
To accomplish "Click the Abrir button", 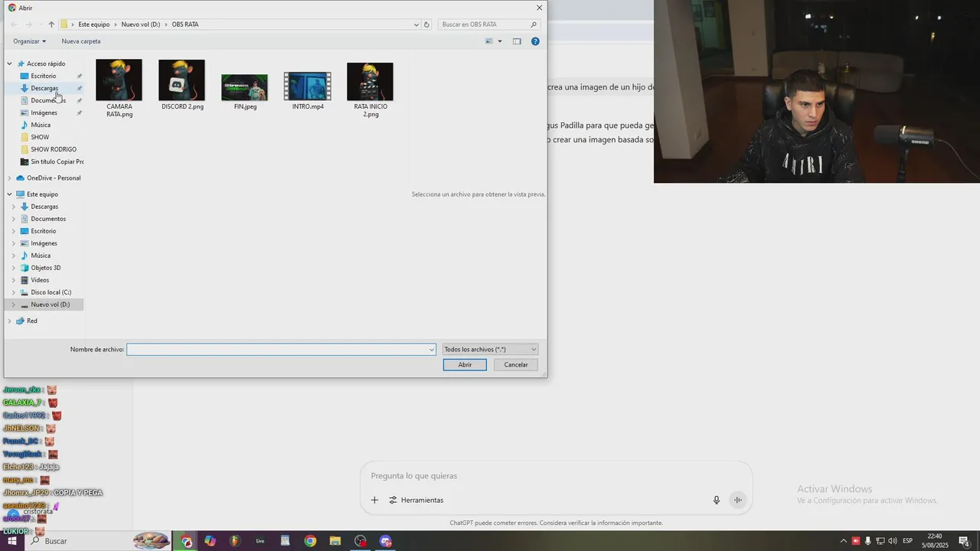I will pyautogui.click(x=465, y=365).
